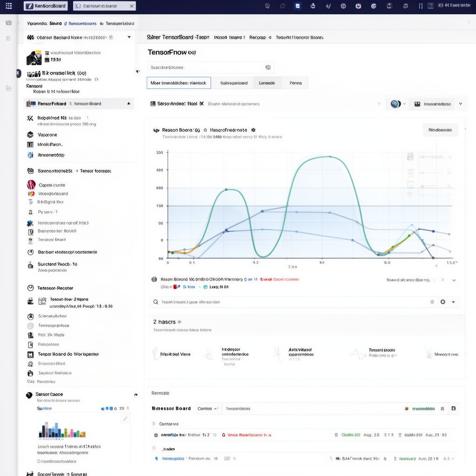Expand the chevron at far right of Ksaor.Boaord row
This screenshot has width=476, height=476.
[454, 280]
